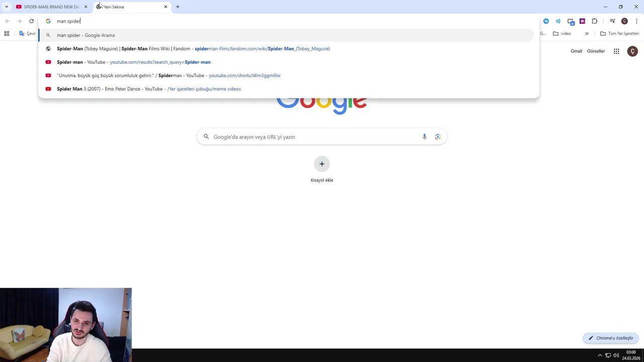
Task: Open the Chrome three-dot menu
Action: pos(636,21)
